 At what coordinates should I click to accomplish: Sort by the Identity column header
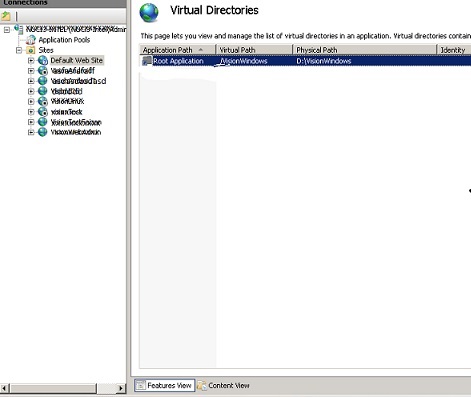[x=454, y=50]
